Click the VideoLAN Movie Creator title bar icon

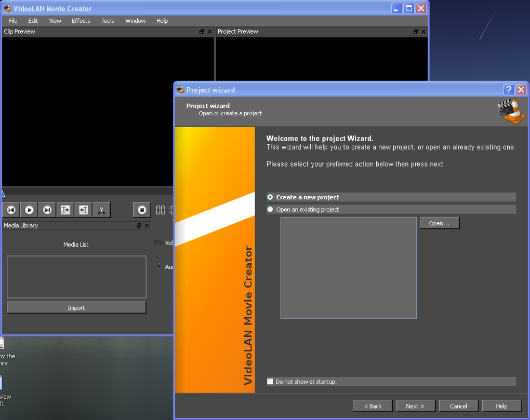coord(7,8)
